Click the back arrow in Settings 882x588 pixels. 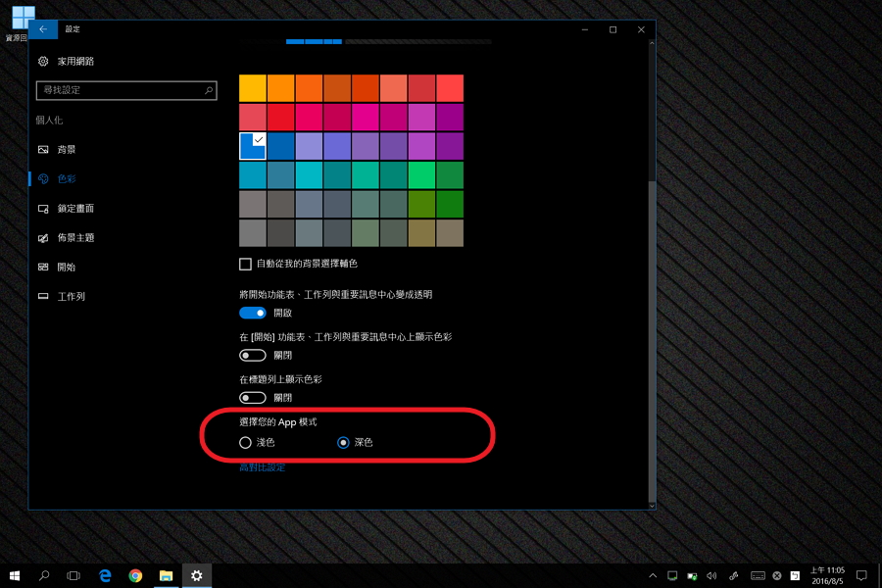click(41, 28)
